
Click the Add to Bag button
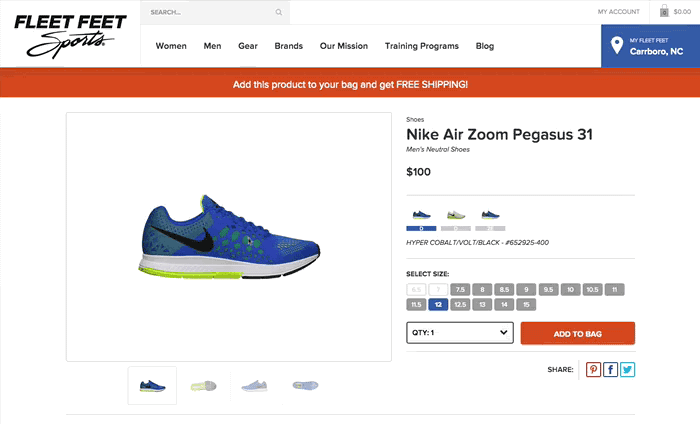coord(577,333)
